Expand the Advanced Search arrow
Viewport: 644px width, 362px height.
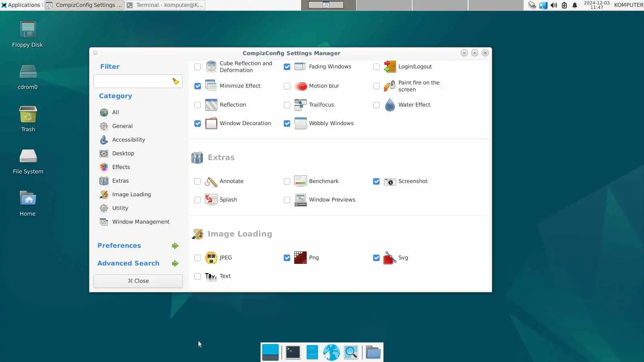(x=175, y=263)
